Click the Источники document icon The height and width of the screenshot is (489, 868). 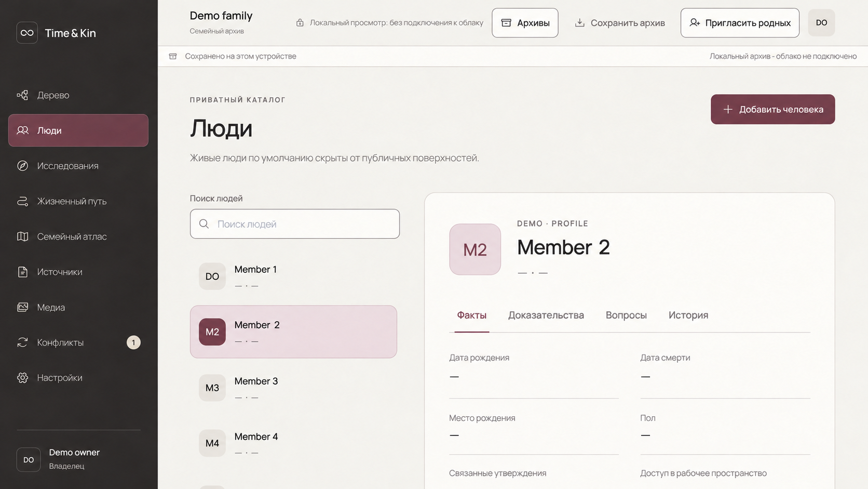(x=22, y=272)
